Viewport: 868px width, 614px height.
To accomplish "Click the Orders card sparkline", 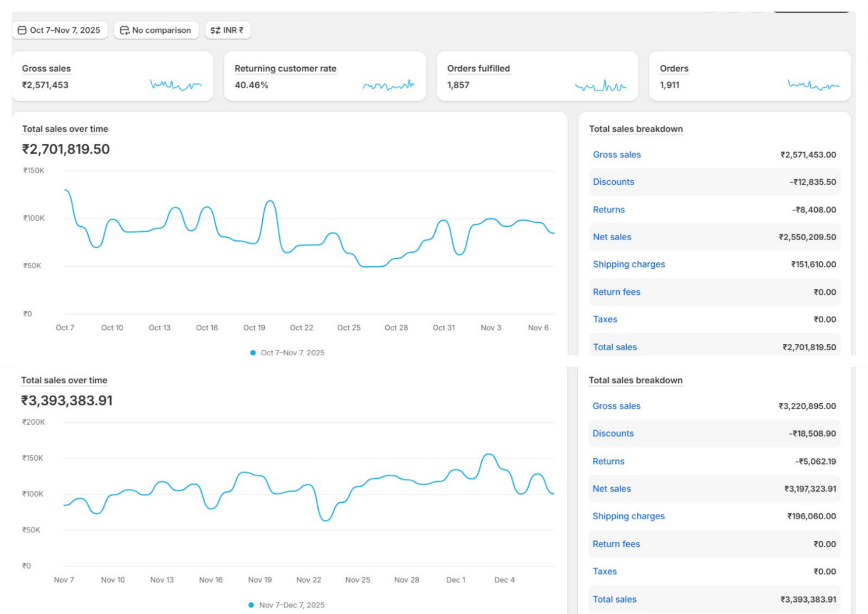I will (813, 84).
